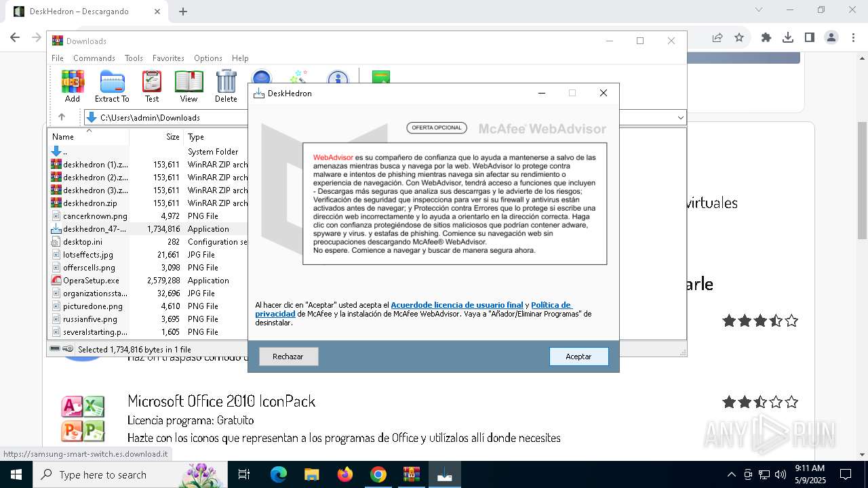This screenshot has width=868, height=488.
Task: Bookmark this page with the star icon
Action: click(739, 38)
